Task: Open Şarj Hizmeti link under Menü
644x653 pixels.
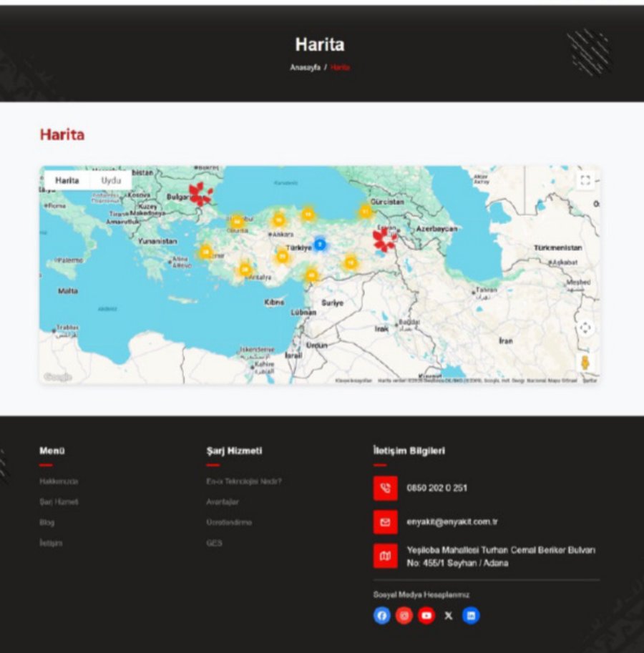Action: [x=59, y=502]
